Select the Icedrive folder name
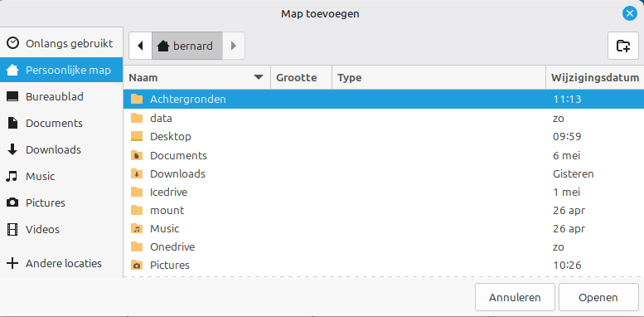Viewport: 644px width, 317px height. (169, 192)
